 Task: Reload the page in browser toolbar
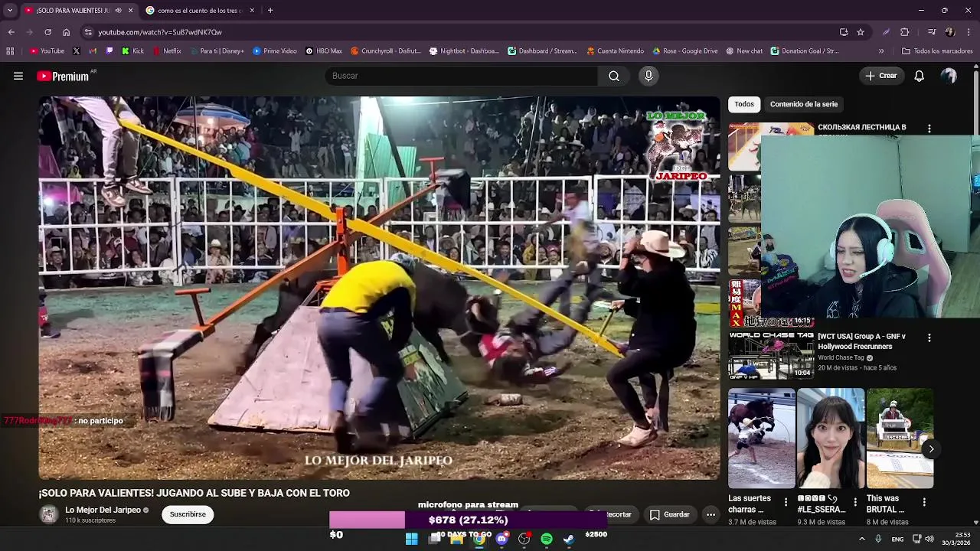click(x=47, y=32)
